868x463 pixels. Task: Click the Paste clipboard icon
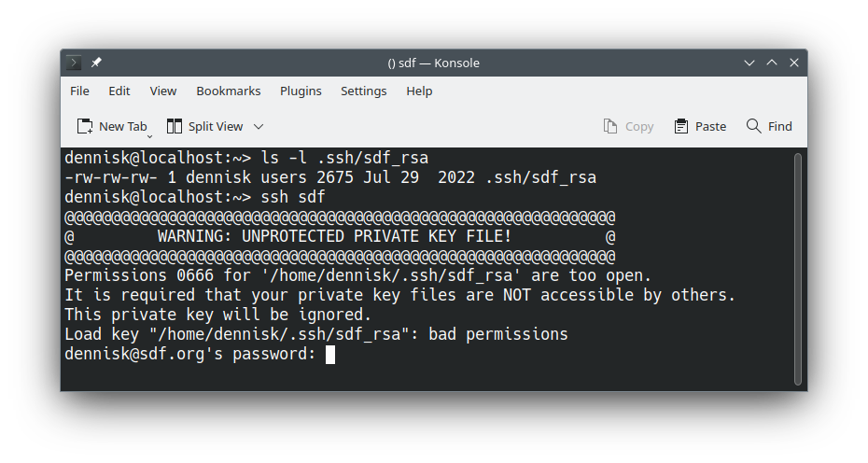click(x=681, y=126)
